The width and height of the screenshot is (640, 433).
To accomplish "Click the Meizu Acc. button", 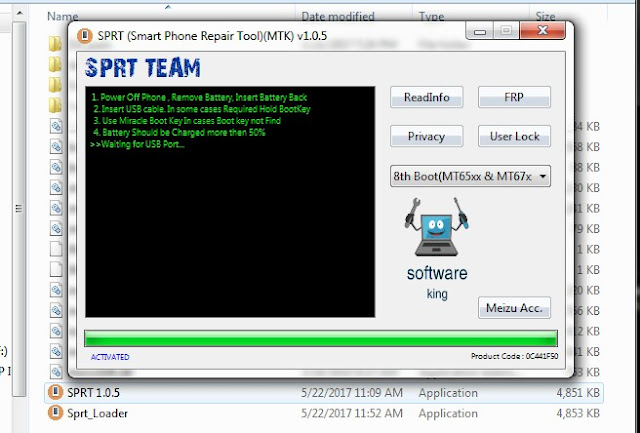I will click(x=514, y=308).
